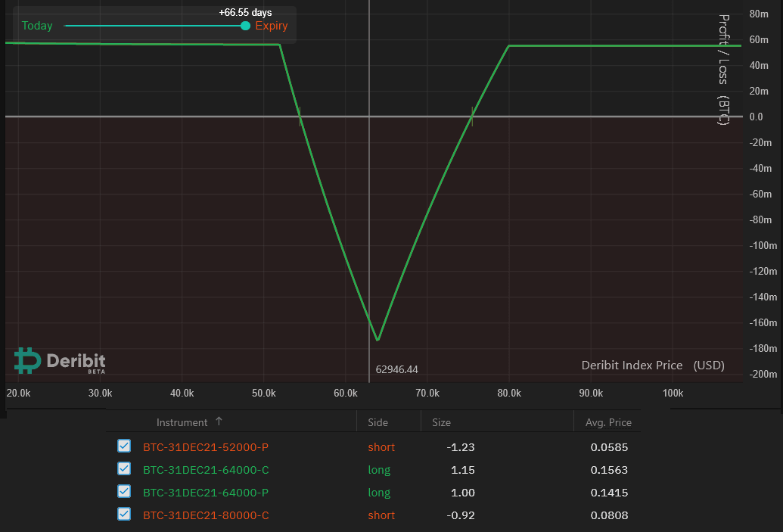Viewport: 783px width, 532px height.
Task: Uncheck the BTC-31DEC21-52000-P checkbox
Action: pos(124,446)
